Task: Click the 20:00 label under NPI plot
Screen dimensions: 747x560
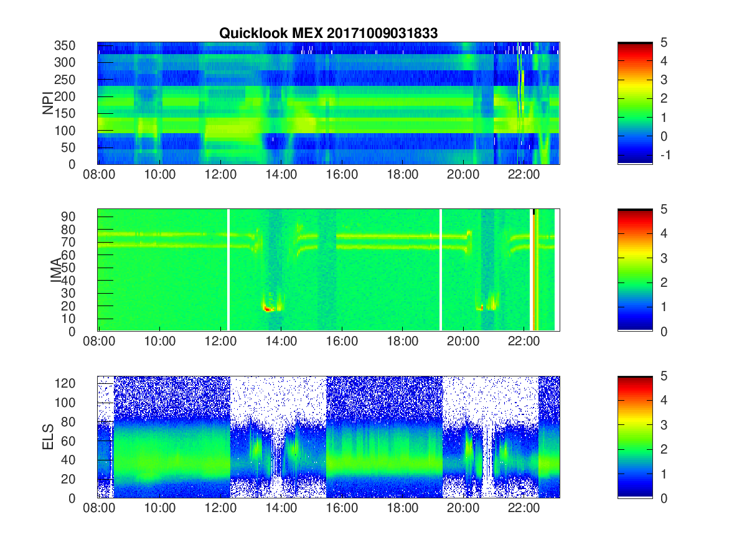Action: pyautogui.click(x=463, y=175)
